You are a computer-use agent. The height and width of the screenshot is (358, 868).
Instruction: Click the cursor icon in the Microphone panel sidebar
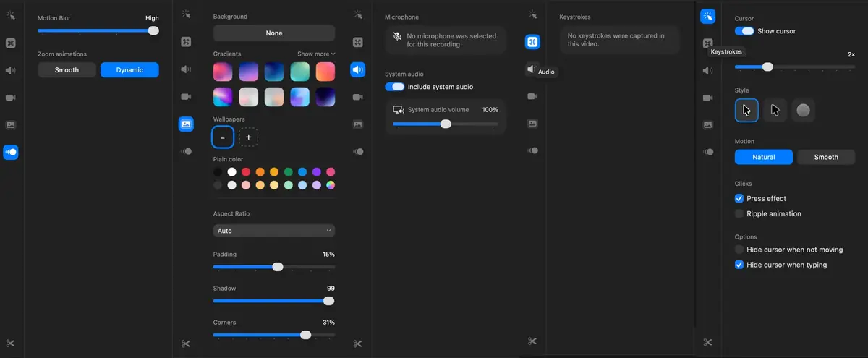tap(358, 14)
